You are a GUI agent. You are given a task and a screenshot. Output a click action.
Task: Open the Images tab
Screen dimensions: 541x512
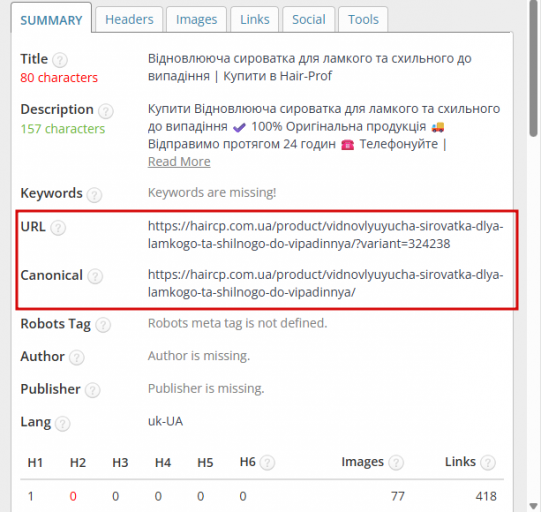tap(196, 19)
